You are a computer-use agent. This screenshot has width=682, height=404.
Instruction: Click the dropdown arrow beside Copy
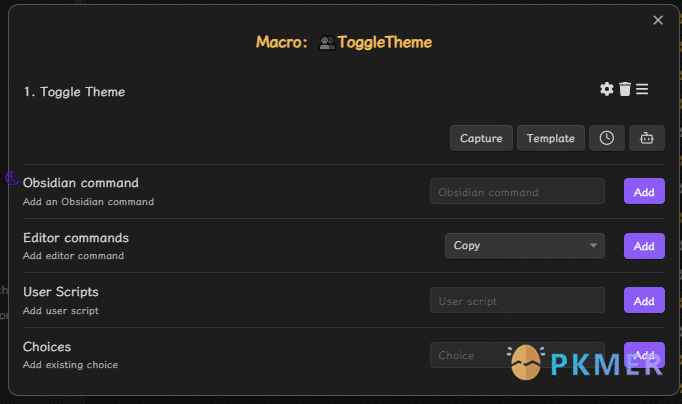click(593, 246)
